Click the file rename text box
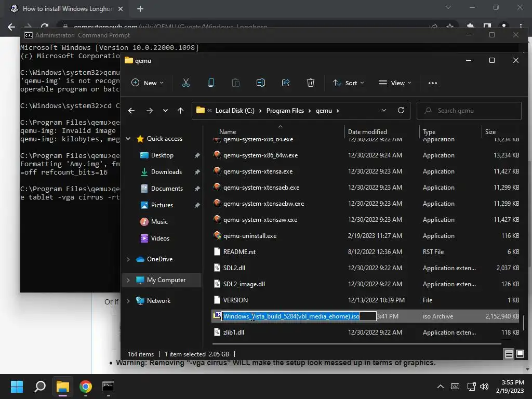This screenshot has width=532, height=399. [x=299, y=316]
